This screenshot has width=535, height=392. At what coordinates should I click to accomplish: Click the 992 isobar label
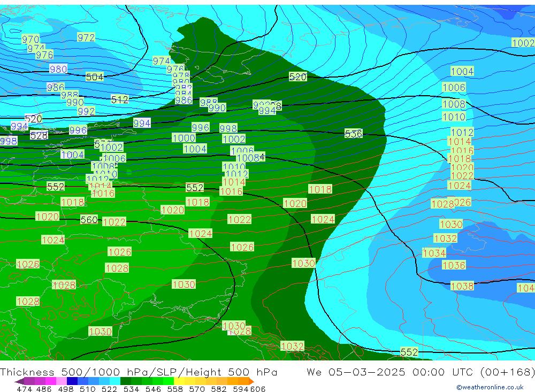[x=86, y=111]
